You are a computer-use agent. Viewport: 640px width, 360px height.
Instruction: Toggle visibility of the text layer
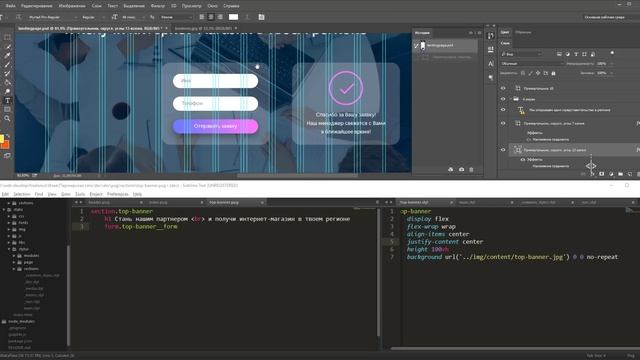click(503, 109)
